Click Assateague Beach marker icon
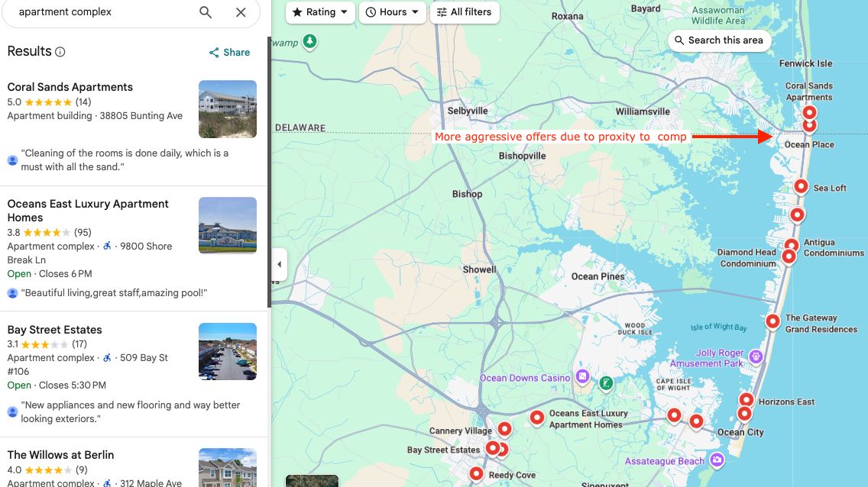The height and width of the screenshot is (487, 868). (x=717, y=460)
